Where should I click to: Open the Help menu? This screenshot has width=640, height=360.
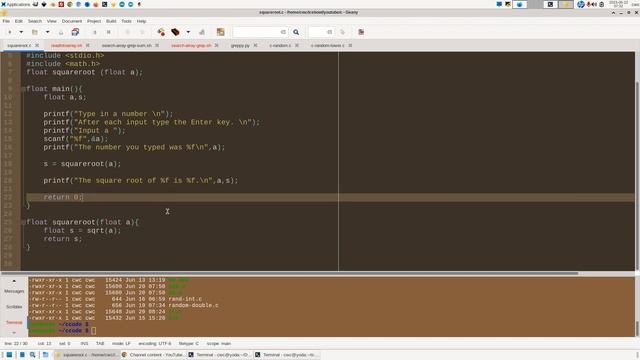pyautogui.click(x=141, y=21)
